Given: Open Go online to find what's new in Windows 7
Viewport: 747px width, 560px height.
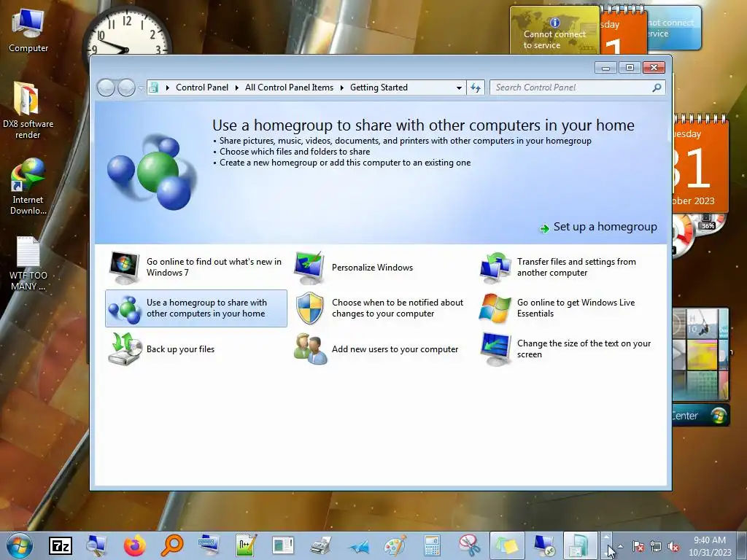Looking at the screenshot, I should pyautogui.click(x=196, y=267).
